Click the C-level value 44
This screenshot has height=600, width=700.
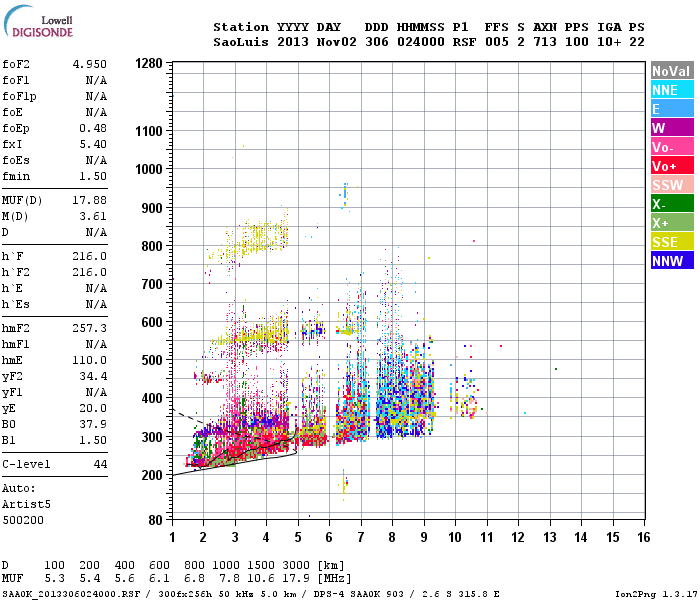click(x=100, y=464)
